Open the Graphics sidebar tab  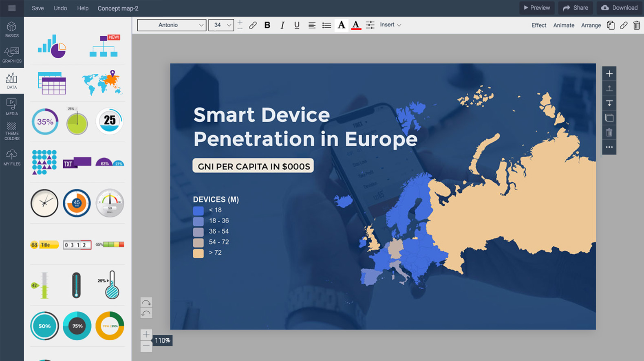click(12, 55)
